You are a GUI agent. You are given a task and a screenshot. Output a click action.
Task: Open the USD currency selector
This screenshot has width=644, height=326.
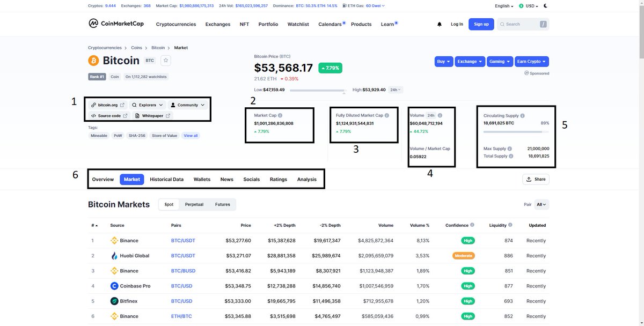[528, 6]
